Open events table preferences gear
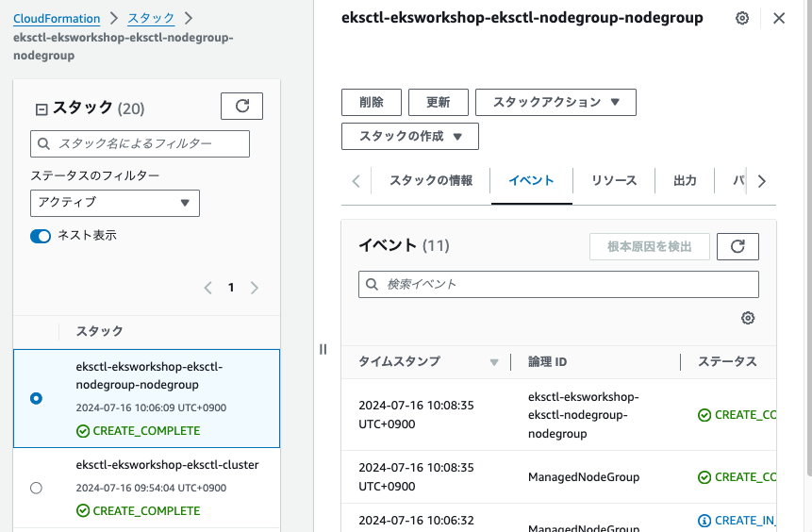The image size is (812, 532). click(x=748, y=318)
